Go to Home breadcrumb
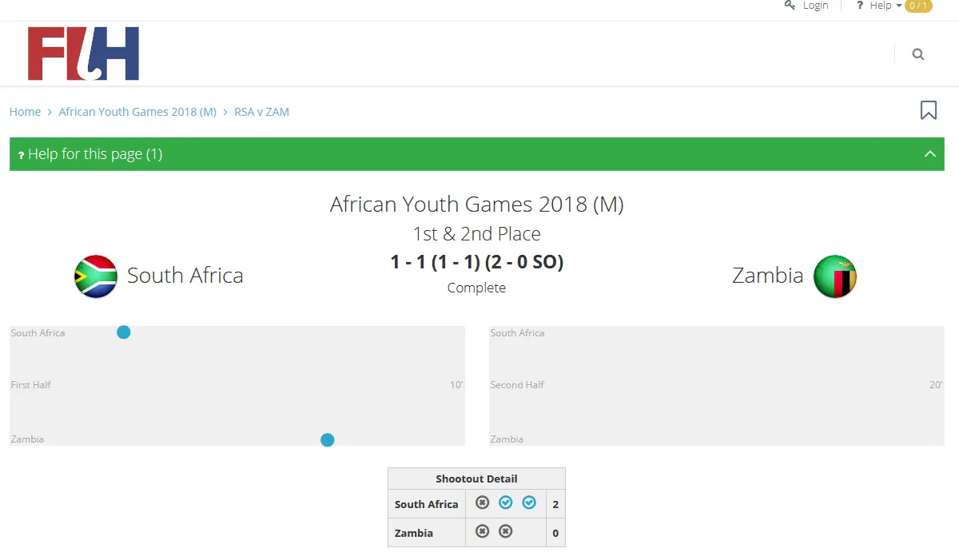The height and width of the screenshot is (560, 959). pyautogui.click(x=25, y=112)
